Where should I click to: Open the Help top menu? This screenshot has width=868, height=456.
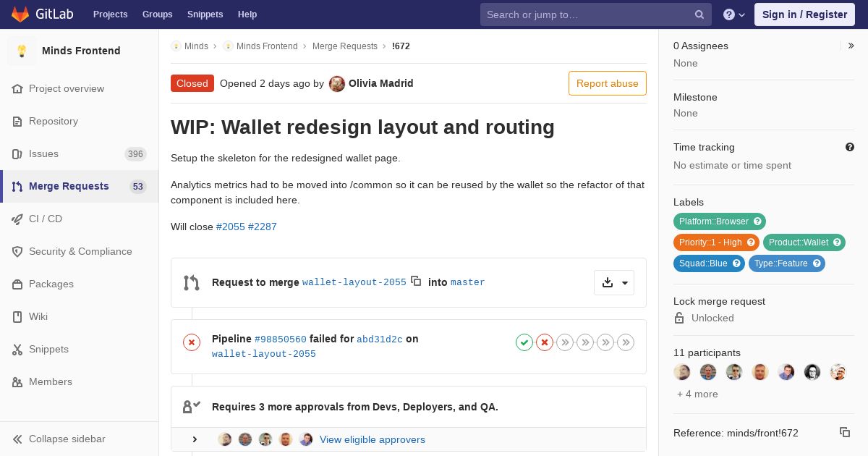pyautogui.click(x=247, y=14)
